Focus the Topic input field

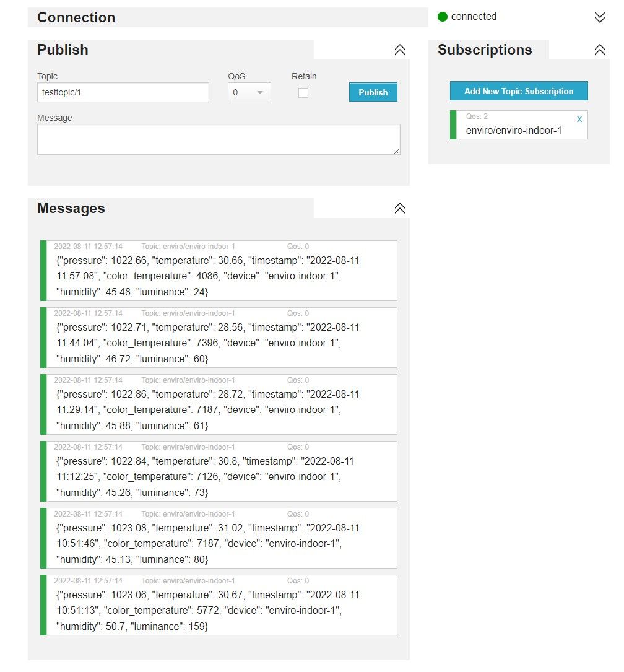(x=123, y=93)
